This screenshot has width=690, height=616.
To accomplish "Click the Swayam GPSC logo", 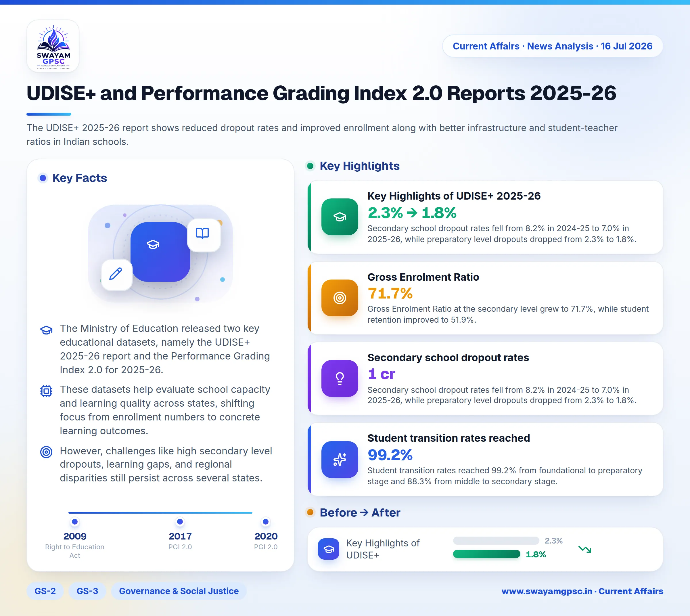I will pyautogui.click(x=53, y=46).
